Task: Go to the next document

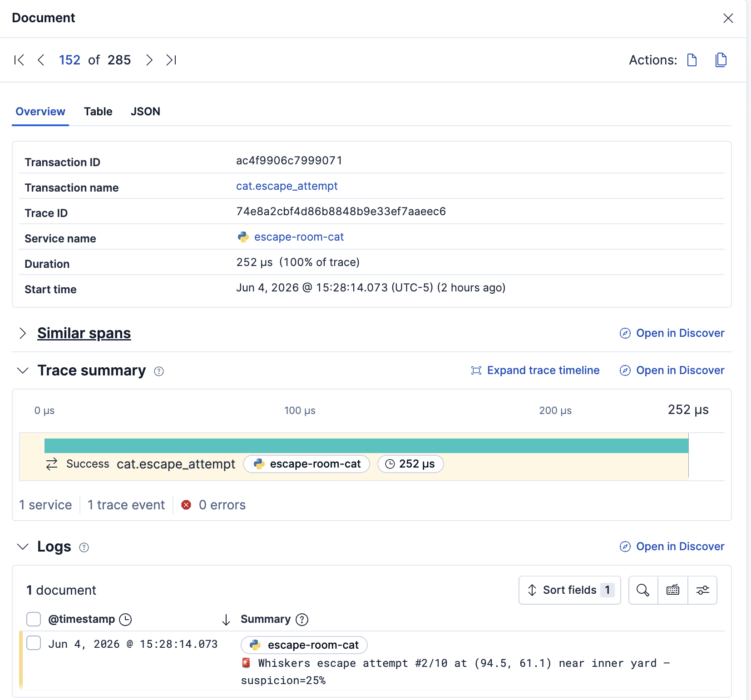Action: tap(149, 60)
